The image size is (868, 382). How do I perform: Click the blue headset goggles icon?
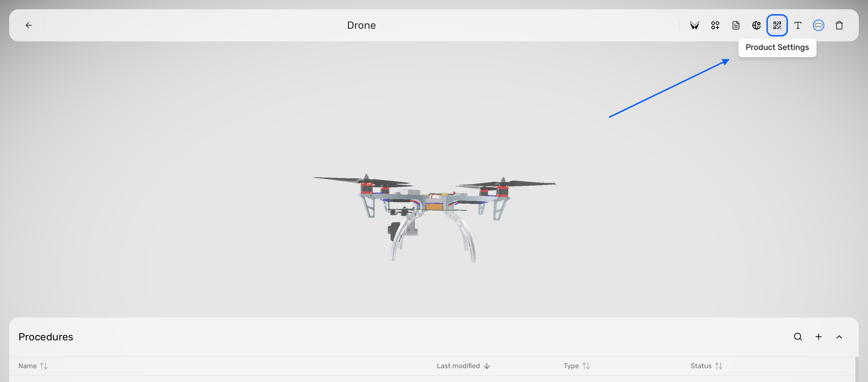point(818,25)
